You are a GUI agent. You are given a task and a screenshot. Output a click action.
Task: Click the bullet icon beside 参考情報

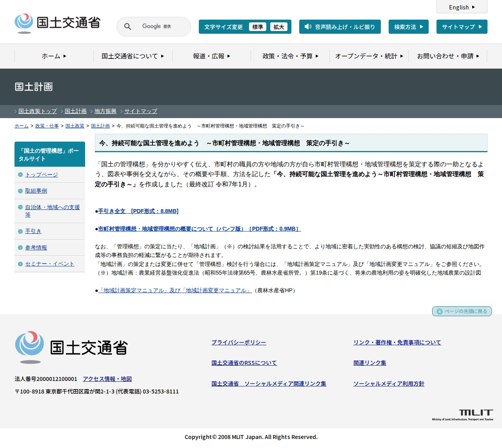coord(20,248)
